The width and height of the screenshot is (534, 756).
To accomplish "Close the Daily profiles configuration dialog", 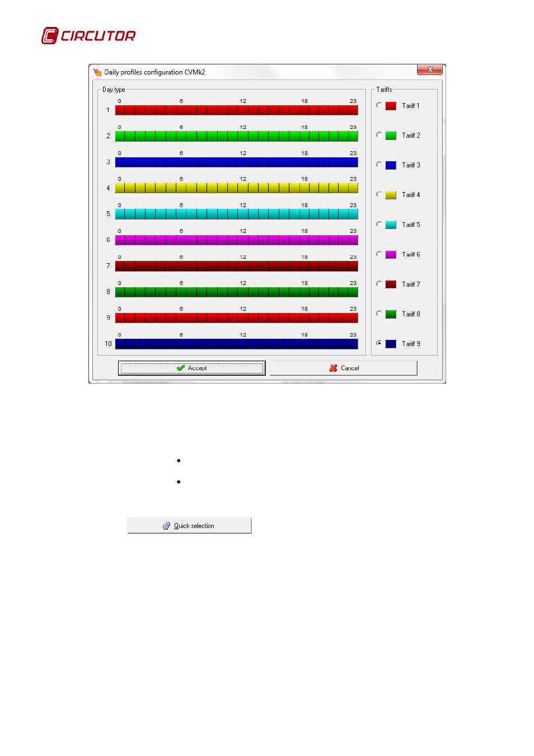I will [430, 69].
